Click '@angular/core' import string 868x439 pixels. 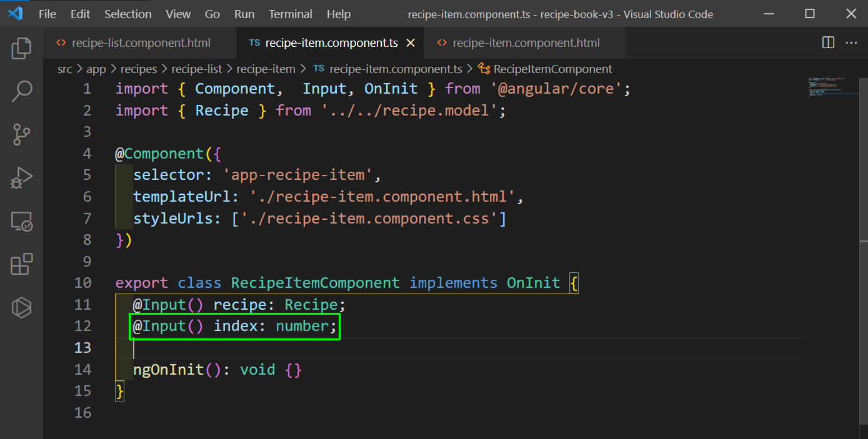556,89
